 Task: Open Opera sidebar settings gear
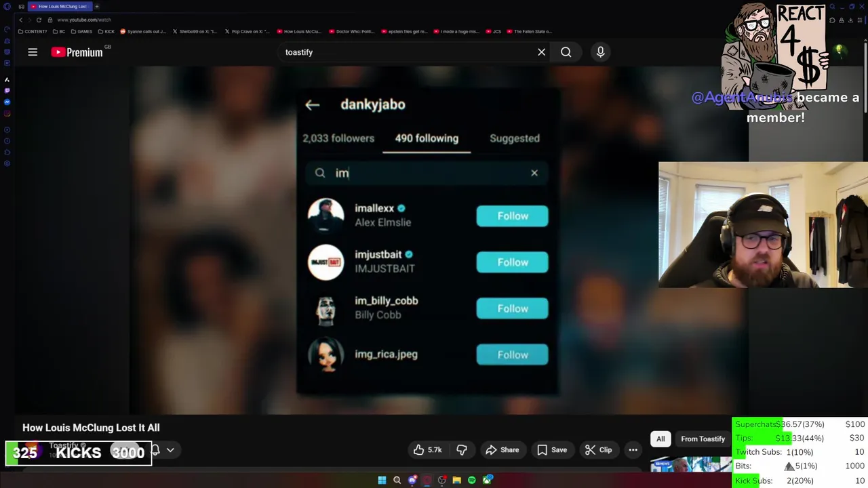point(7,163)
